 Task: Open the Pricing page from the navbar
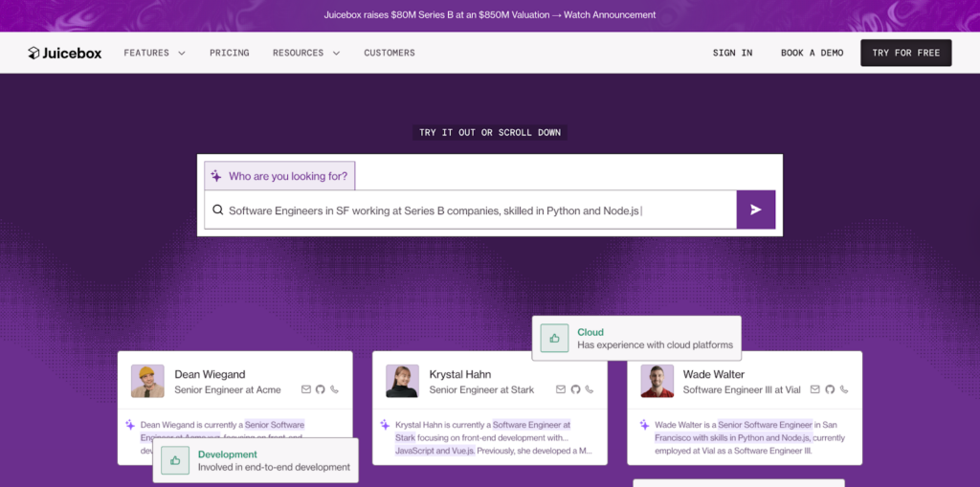(230, 54)
